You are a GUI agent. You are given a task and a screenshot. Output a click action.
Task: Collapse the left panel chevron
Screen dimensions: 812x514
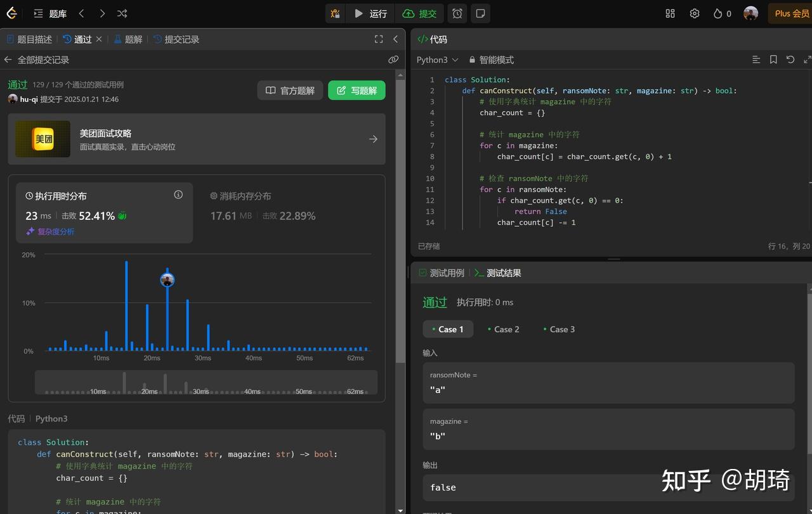[x=395, y=39]
